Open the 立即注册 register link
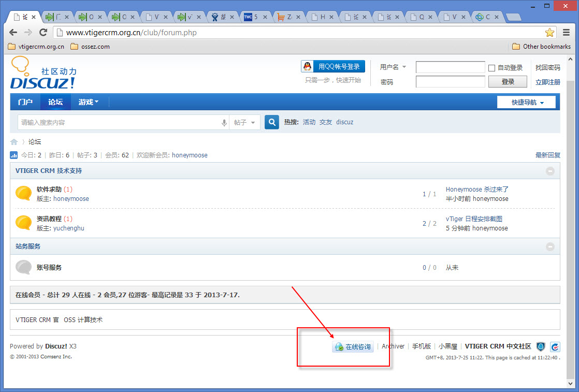 click(548, 82)
